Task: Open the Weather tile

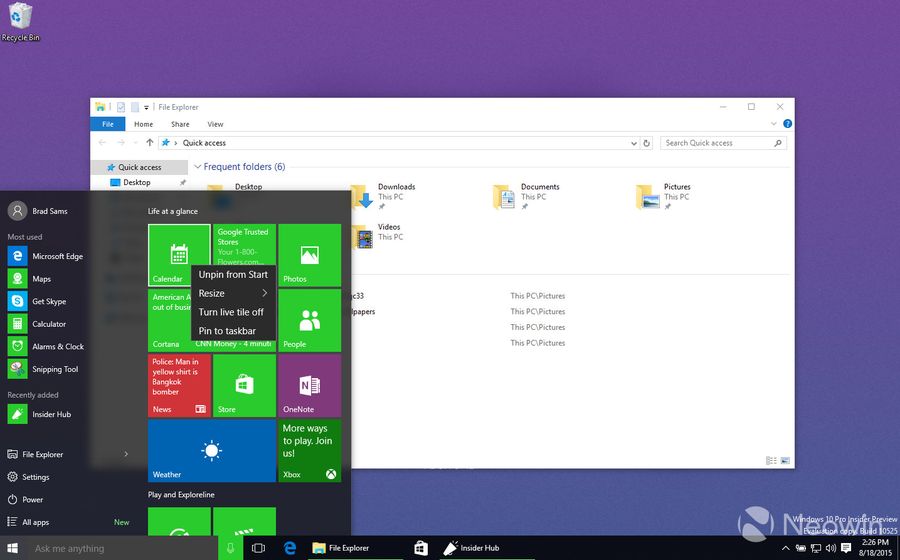Action: tap(212, 451)
